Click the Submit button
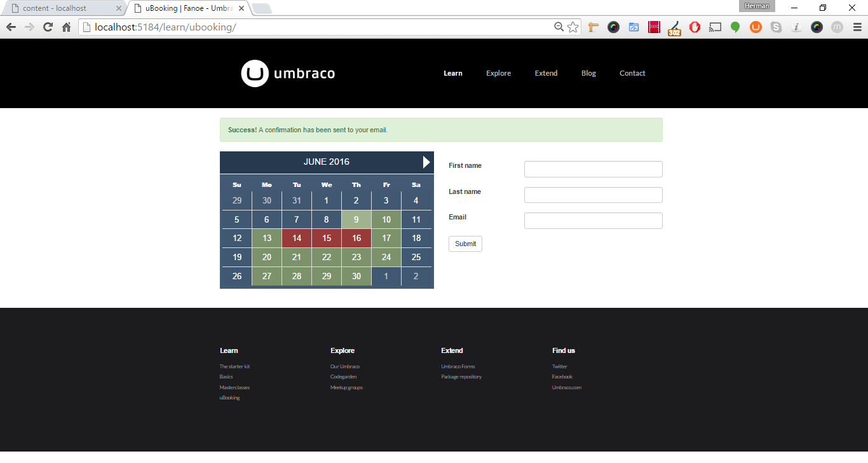The image size is (868, 463). (465, 244)
